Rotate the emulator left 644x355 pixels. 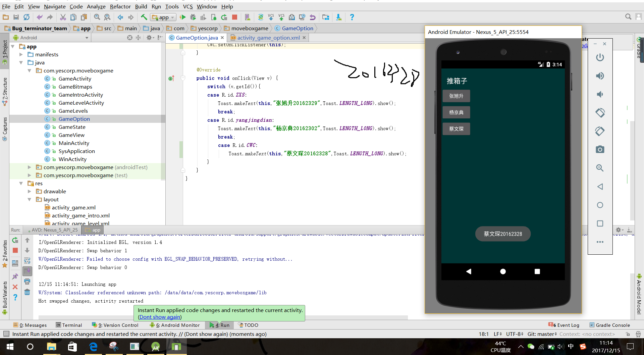click(x=600, y=113)
